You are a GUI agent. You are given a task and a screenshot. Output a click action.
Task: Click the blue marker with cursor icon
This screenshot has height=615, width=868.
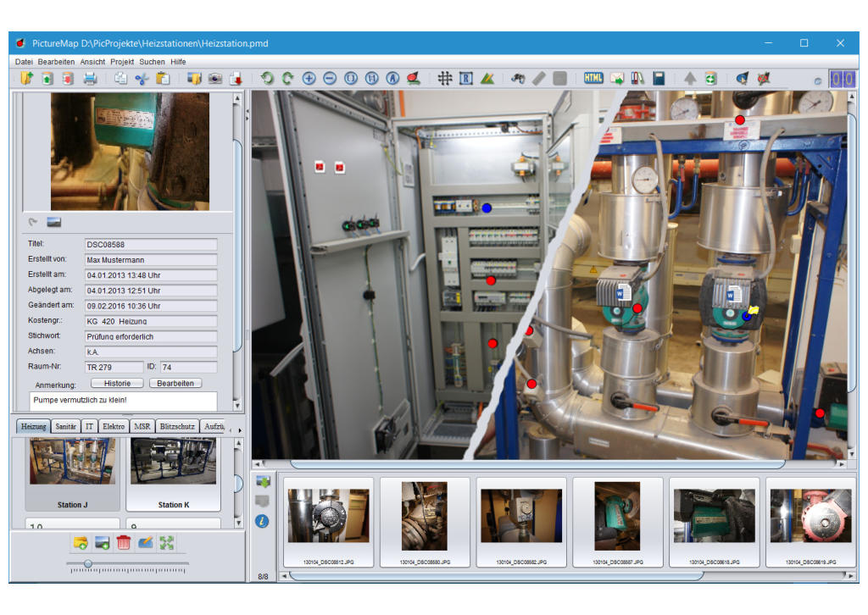(743, 79)
